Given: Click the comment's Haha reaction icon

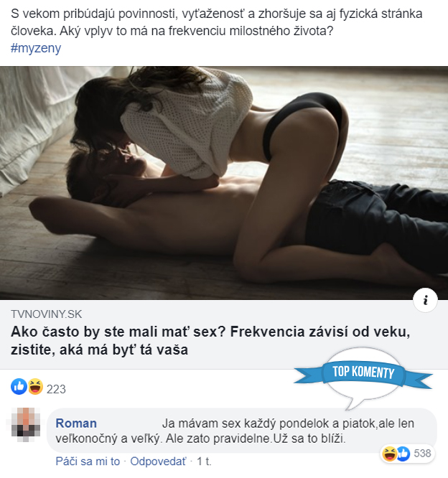Looking at the screenshot, I should tap(389, 454).
